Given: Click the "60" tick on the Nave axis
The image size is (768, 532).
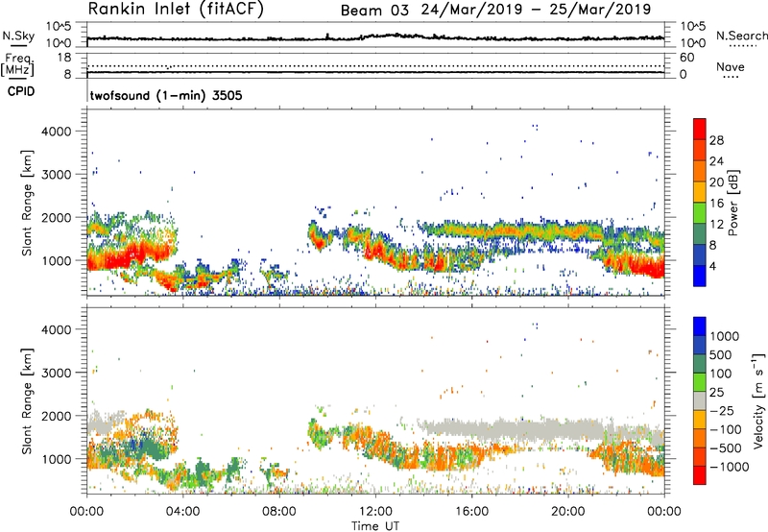Looking at the screenshot, I should (686, 58).
